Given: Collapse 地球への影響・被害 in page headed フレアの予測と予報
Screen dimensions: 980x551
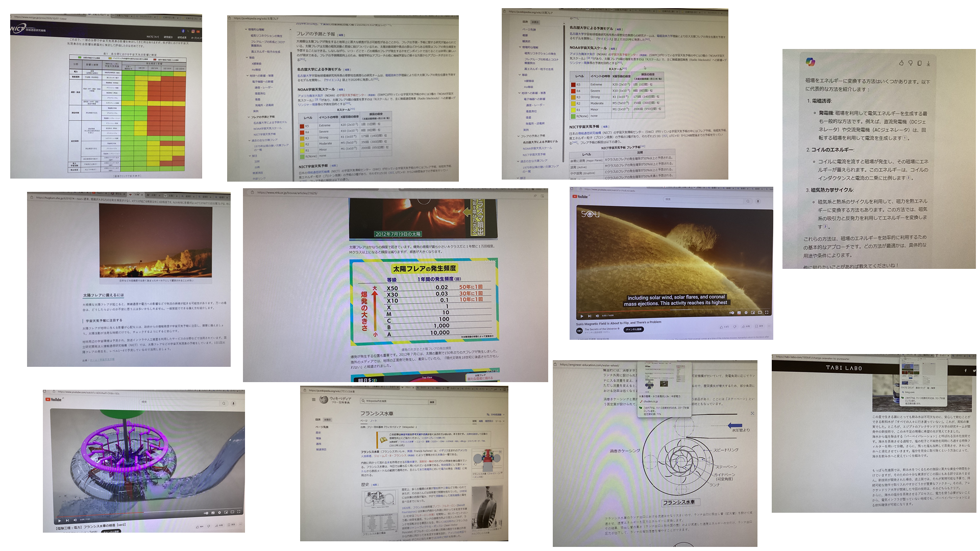Looking at the screenshot, I should click(248, 76).
